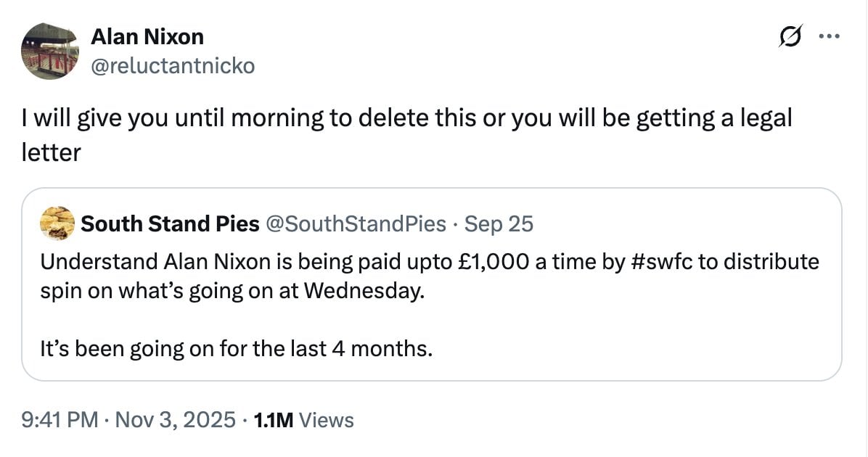The height and width of the screenshot is (457, 868).
Task: Click the word 'letter' in the main tweet
Action: (50, 152)
